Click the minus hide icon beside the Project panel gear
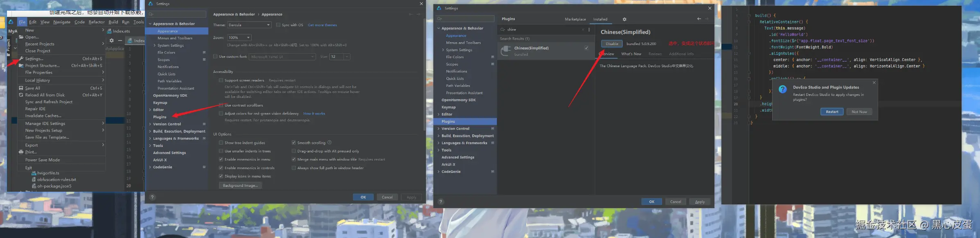 pyautogui.click(x=120, y=41)
